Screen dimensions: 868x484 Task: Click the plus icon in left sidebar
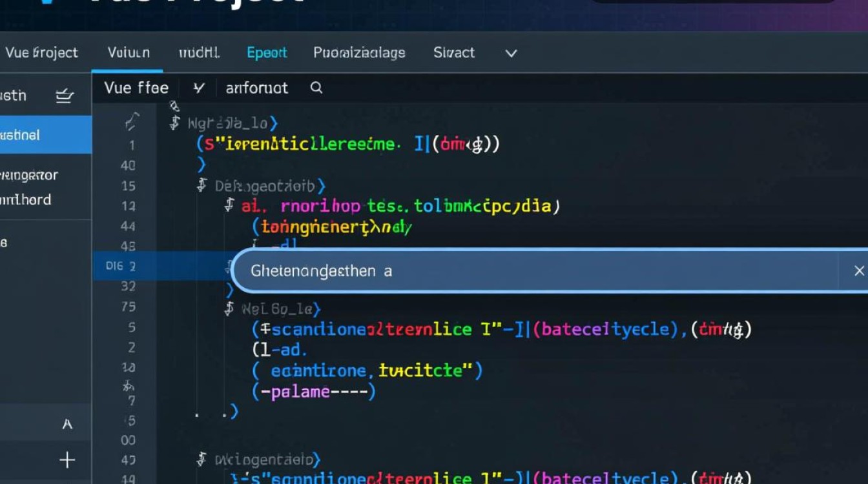(x=67, y=460)
